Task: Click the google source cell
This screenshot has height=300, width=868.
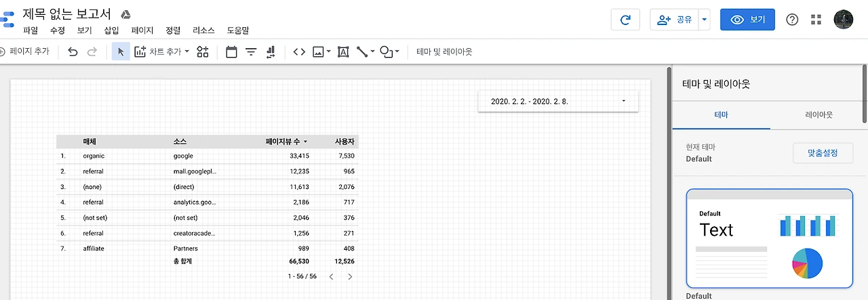Action: tap(183, 156)
